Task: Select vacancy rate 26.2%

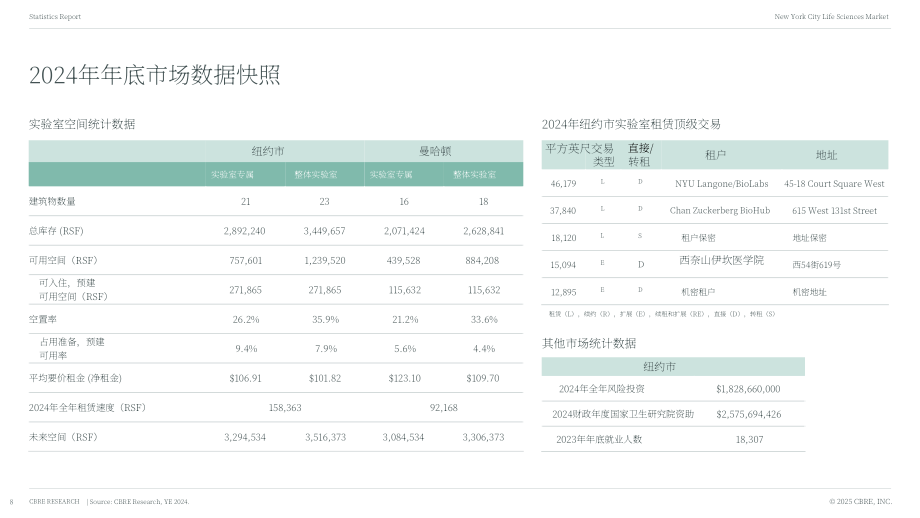Action: coord(246,319)
